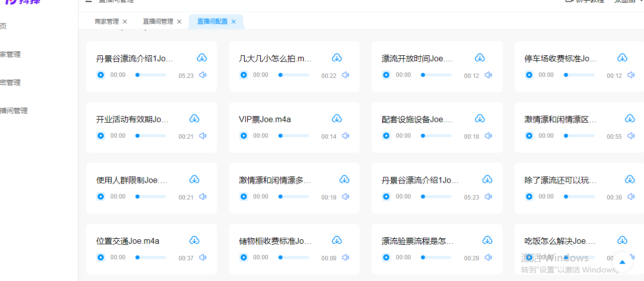Screen dimensions: 644x281
Task: Play the 几大几小怎么拍 audio
Action: 244,75
